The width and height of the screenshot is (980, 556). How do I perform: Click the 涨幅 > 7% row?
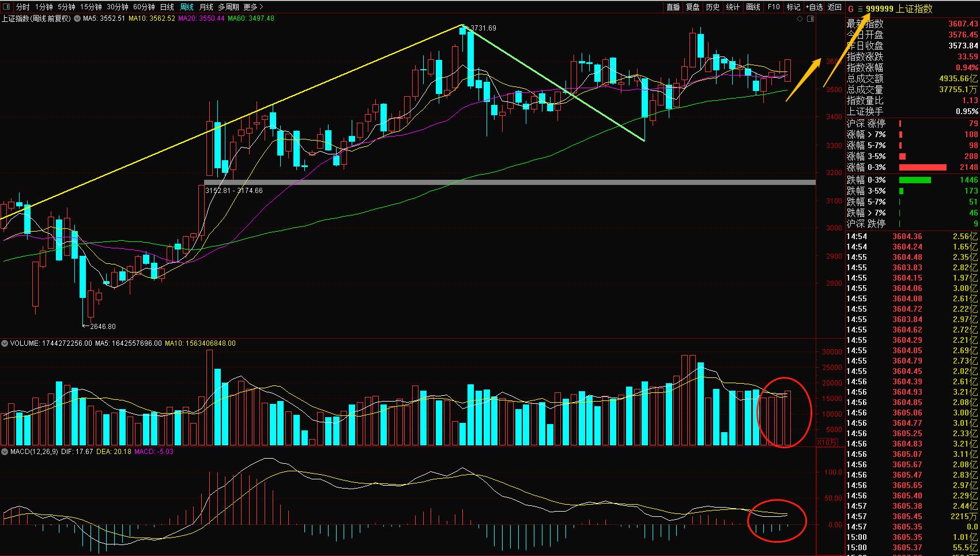pyautogui.click(x=912, y=134)
